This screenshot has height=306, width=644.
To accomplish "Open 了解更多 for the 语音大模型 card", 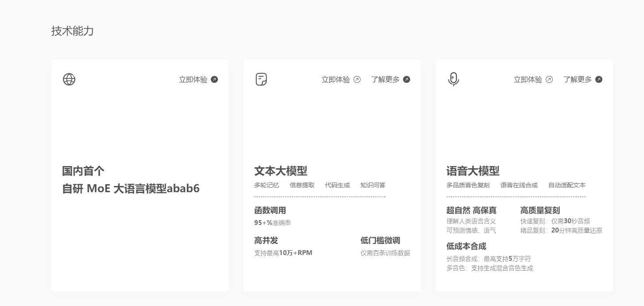I will coord(578,80).
